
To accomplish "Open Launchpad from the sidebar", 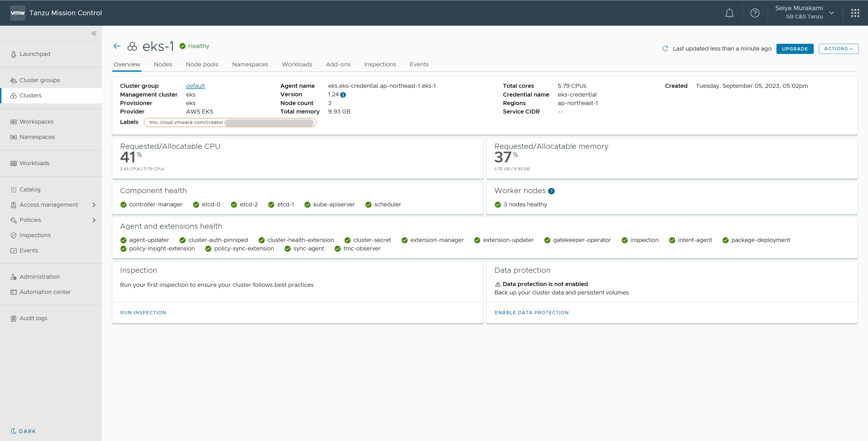I will [x=35, y=54].
